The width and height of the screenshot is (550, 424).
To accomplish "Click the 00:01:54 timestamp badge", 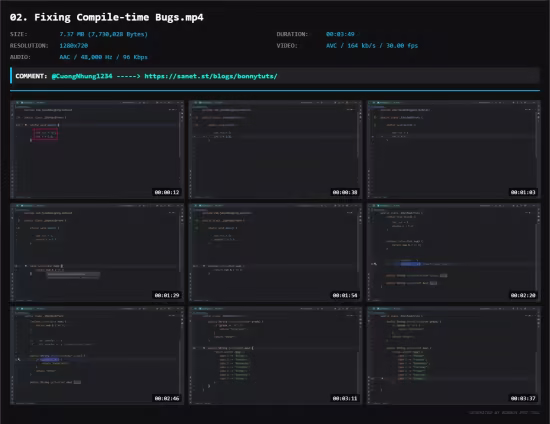I will click(x=345, y=295).
